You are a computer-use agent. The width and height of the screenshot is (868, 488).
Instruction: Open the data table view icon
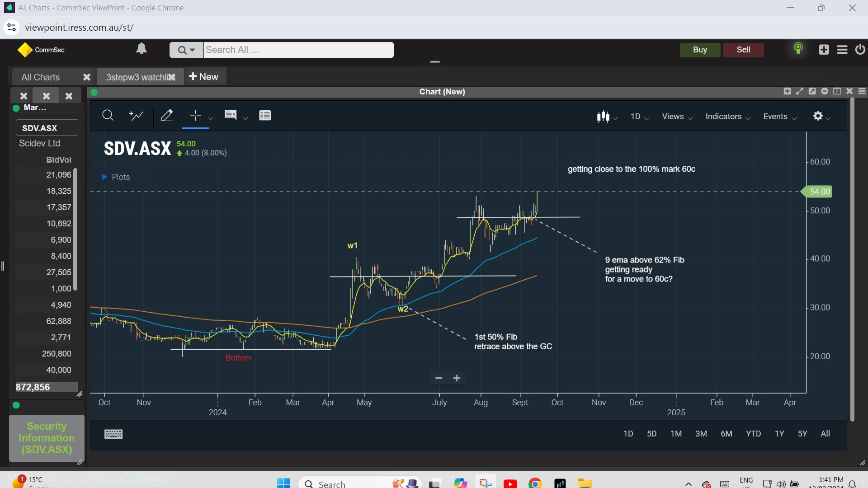265,116
